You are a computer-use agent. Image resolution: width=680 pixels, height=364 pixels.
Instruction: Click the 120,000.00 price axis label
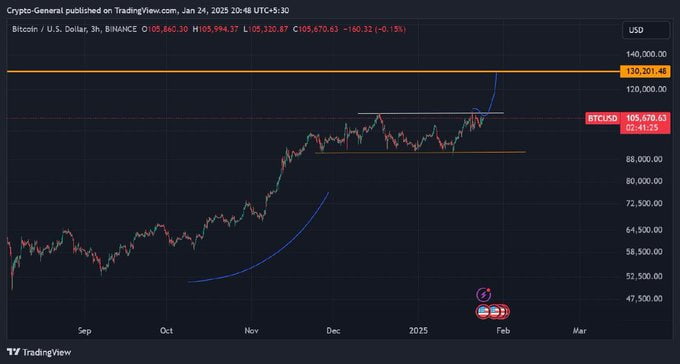coord(646,89)
